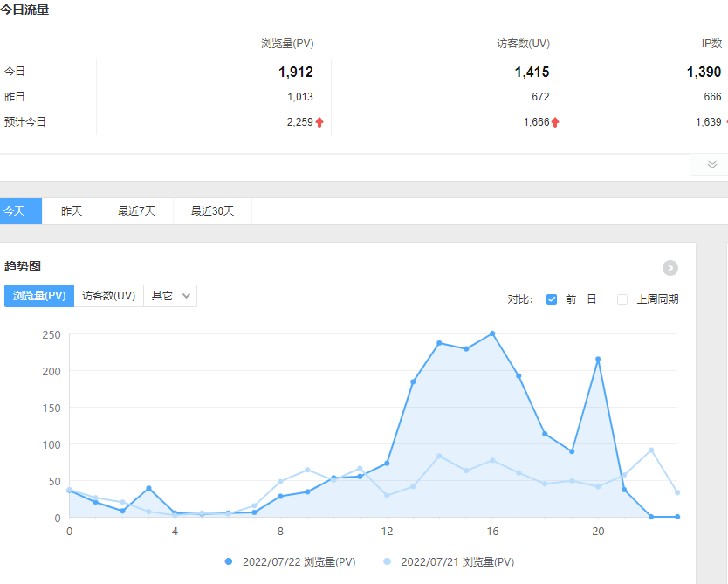Click predicted IP value 1,639
Image resolution: width=728 pixels, height=584 pixels.
pos(709,122)
